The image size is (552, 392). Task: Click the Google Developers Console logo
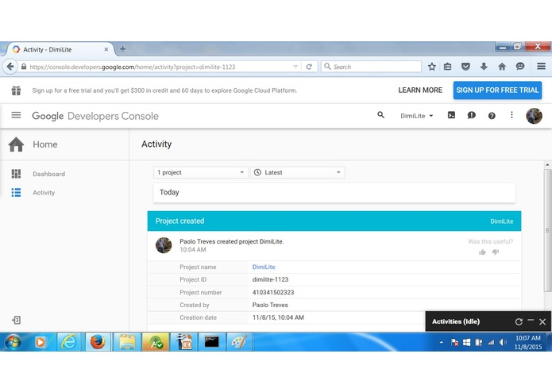[95, 116]
